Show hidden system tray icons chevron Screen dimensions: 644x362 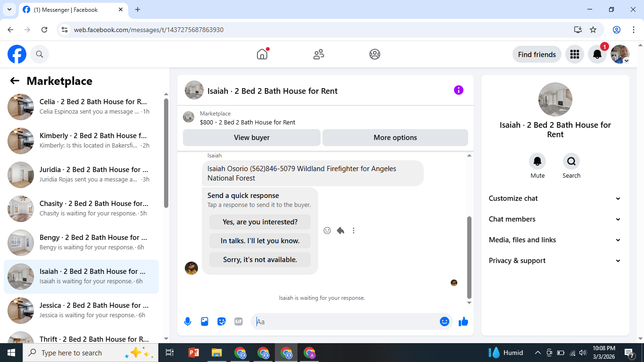pos(537,353)
